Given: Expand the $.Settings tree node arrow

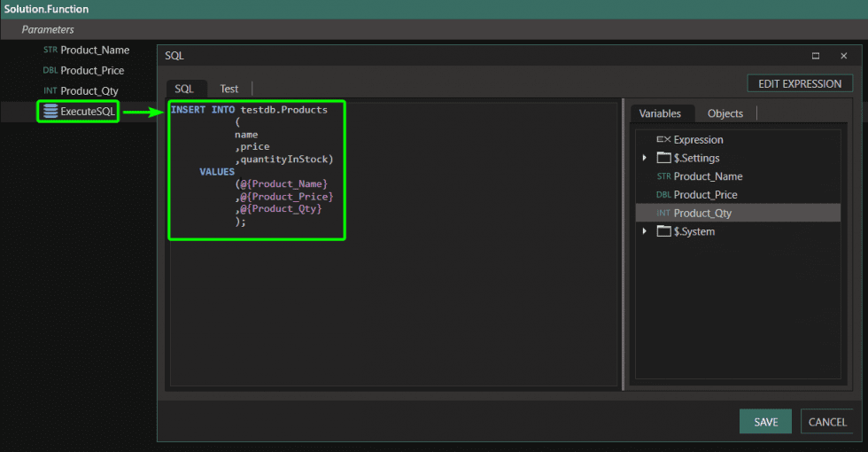Looking at the screenshot, I should click(644, 158).
